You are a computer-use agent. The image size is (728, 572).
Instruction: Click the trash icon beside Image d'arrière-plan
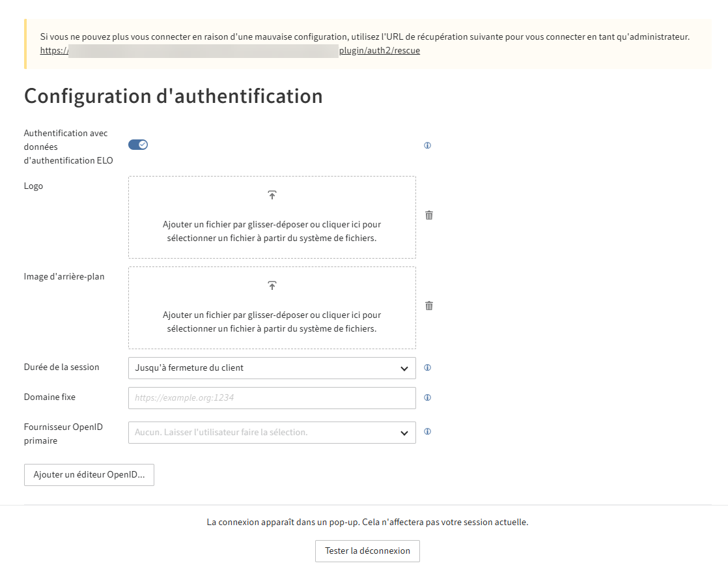coord(428,306)
